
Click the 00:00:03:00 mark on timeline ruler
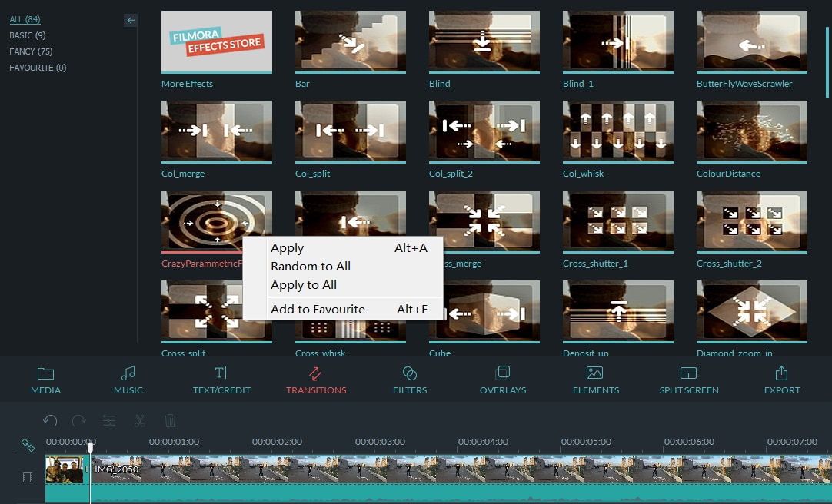pyautogui.click(x=380, y=442)
